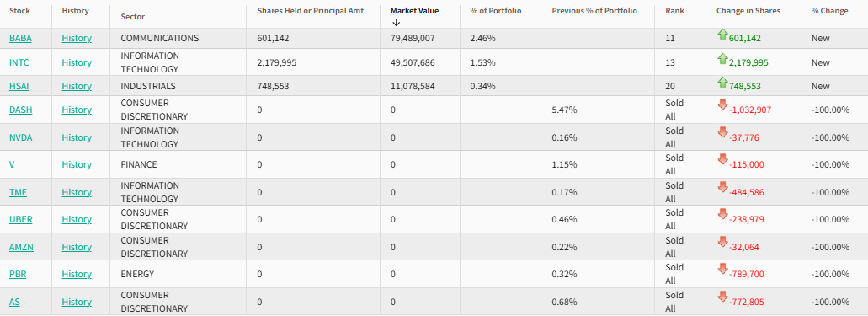
Task: Click green up arrow in HSAI row
Action: 722,83
